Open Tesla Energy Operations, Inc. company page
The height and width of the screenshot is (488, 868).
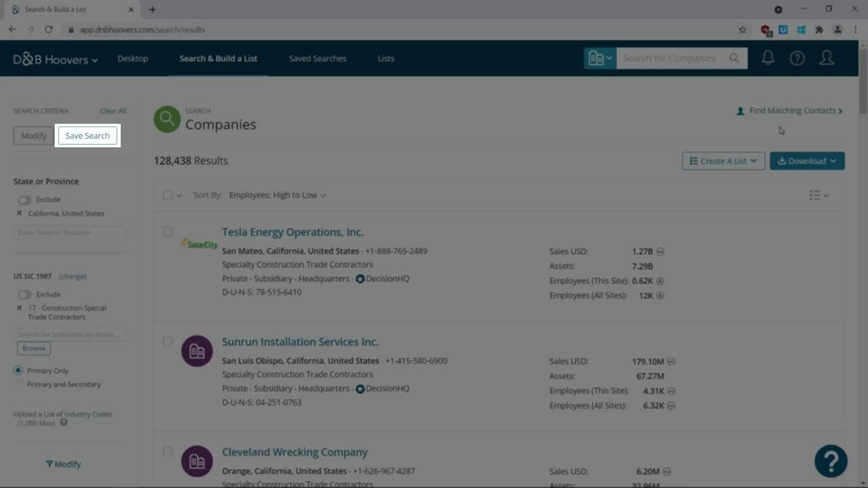[x=293, y=232]
